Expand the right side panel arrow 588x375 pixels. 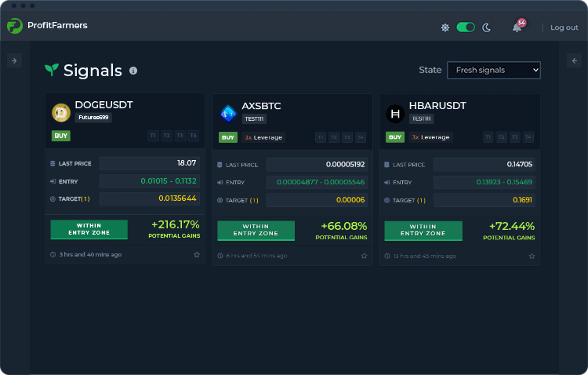click(x=574, y=60)
